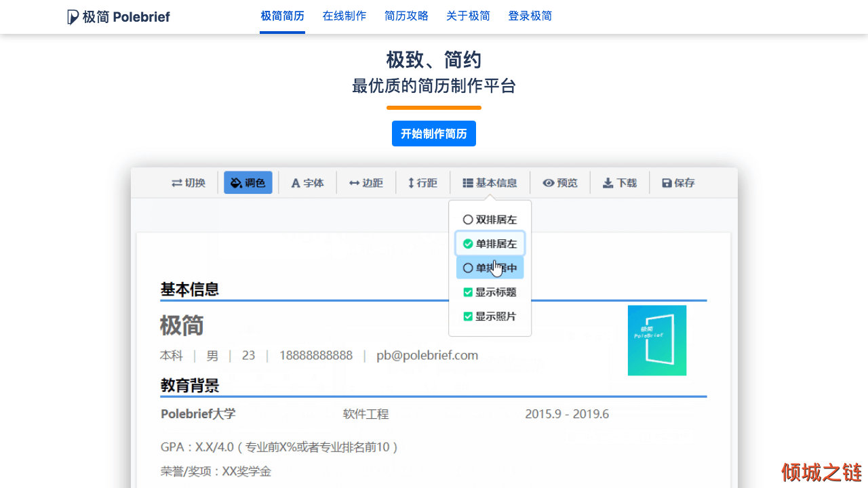Click the Polebrief大学 school name

click(x=198, y=414)
